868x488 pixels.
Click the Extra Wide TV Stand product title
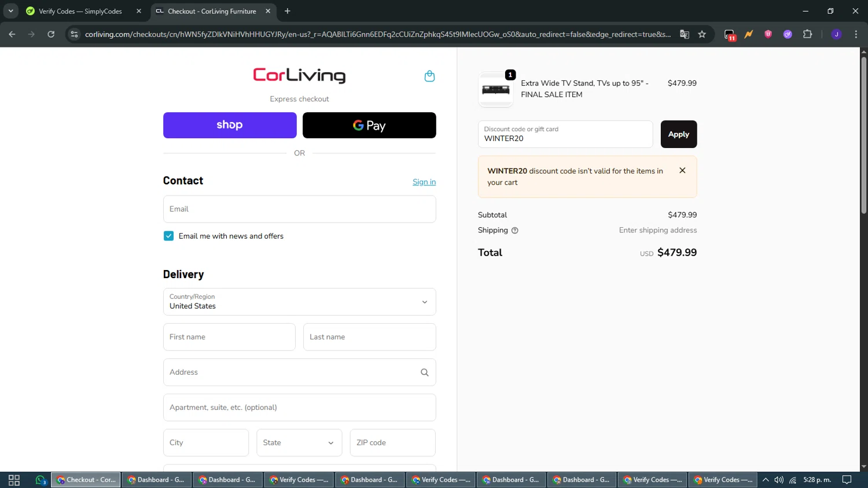[x=584, y=89]
